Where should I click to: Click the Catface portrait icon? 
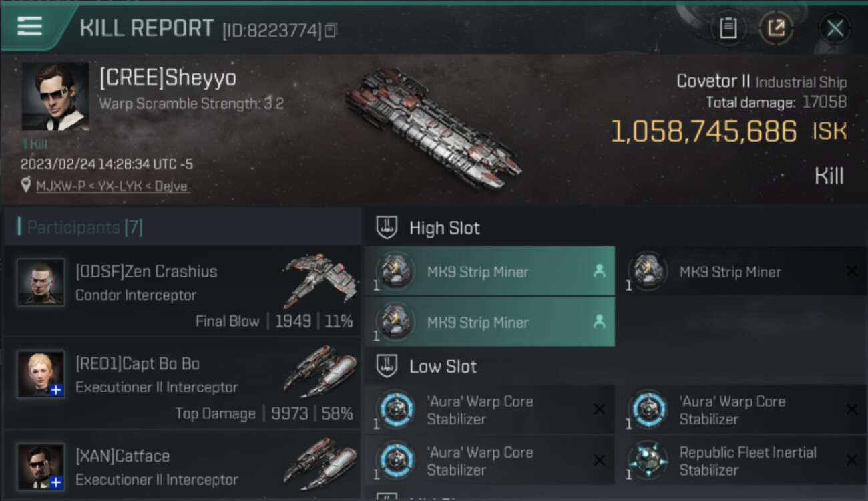pyautogui.click(x=41, y=466)
